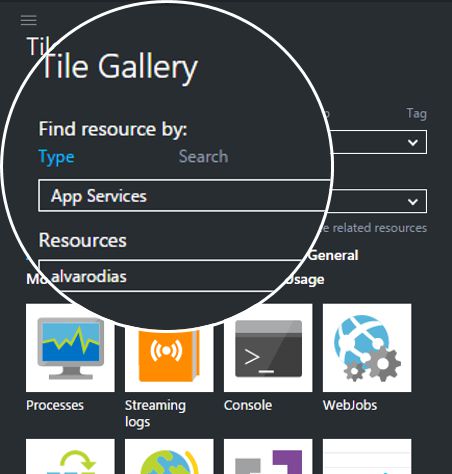
Task: Expand the chevron above related resources
Action: [x=413, y=202]
